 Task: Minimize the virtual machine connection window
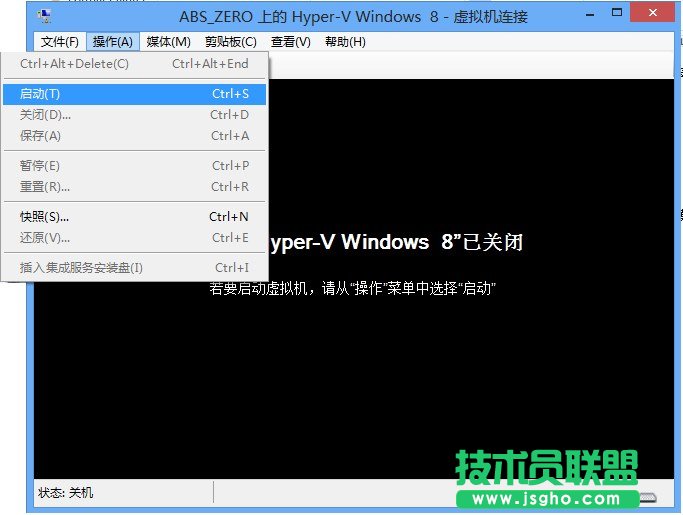tap(590, 14)
